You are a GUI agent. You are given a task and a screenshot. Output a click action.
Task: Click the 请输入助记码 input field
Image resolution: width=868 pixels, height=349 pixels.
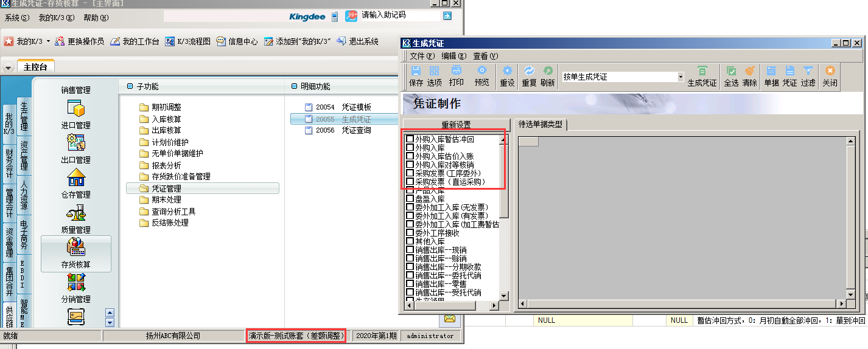[x=400, y=15]
